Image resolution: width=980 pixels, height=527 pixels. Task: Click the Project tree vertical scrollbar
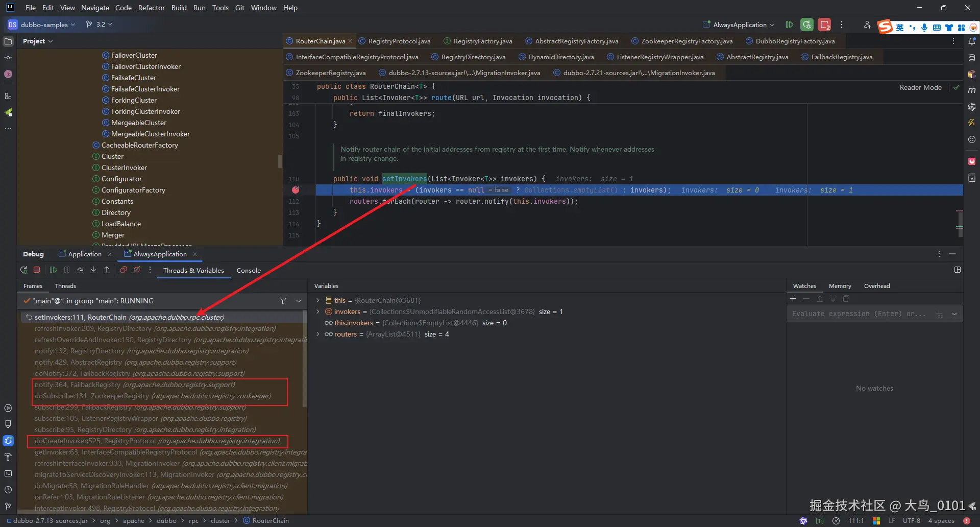point(280,161)
